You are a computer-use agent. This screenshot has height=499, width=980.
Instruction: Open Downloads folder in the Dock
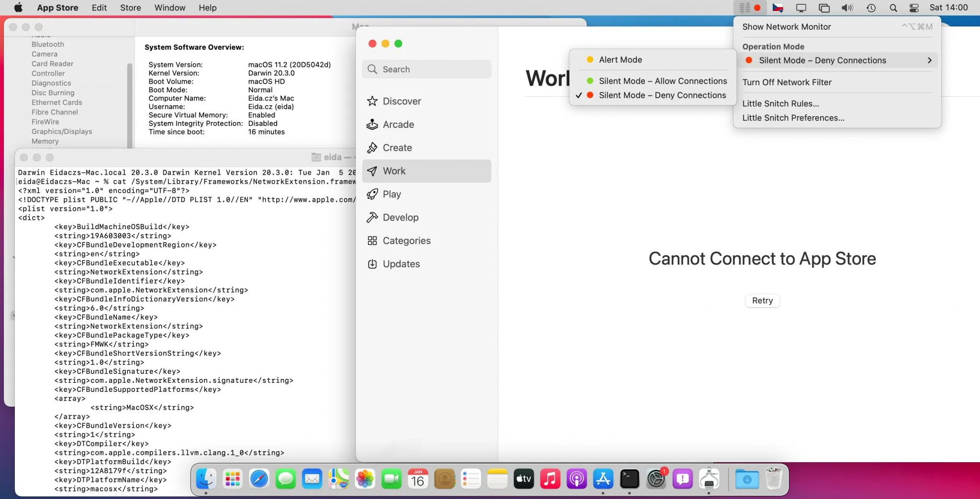(747, 478)
